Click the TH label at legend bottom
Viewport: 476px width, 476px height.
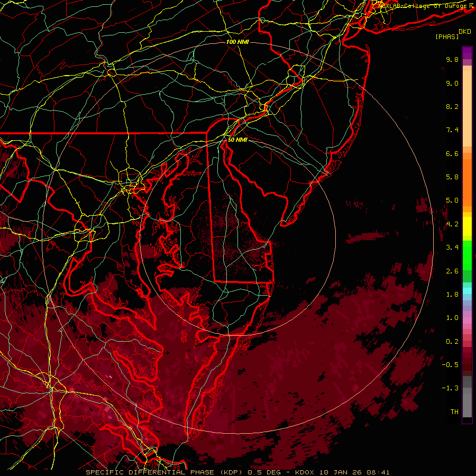click(454, 412)
